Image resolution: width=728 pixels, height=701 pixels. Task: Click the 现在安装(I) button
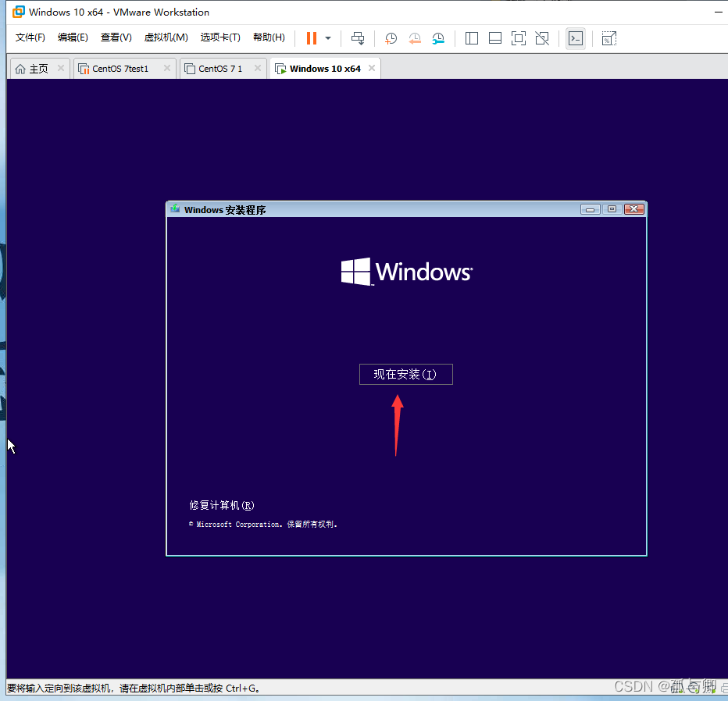[405, 375]
